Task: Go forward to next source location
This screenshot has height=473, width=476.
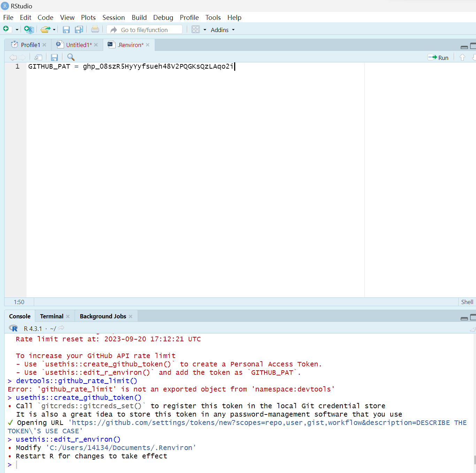Action: 22,57
